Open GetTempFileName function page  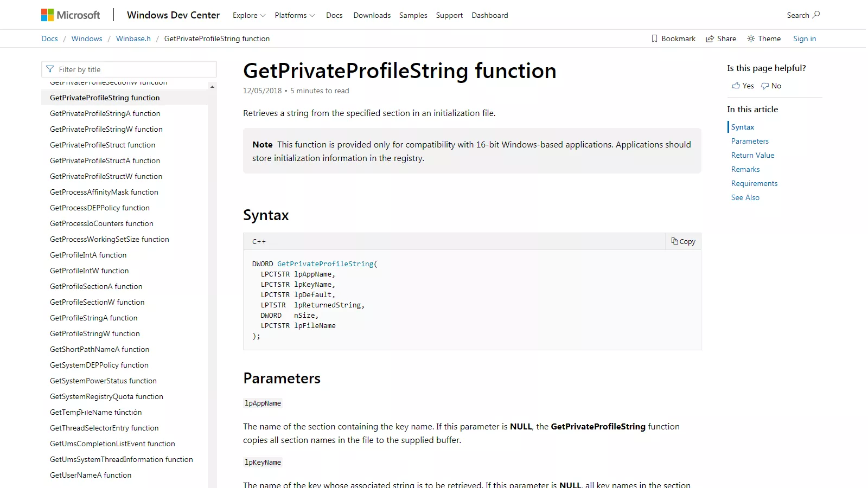click(x=96, y=412)
